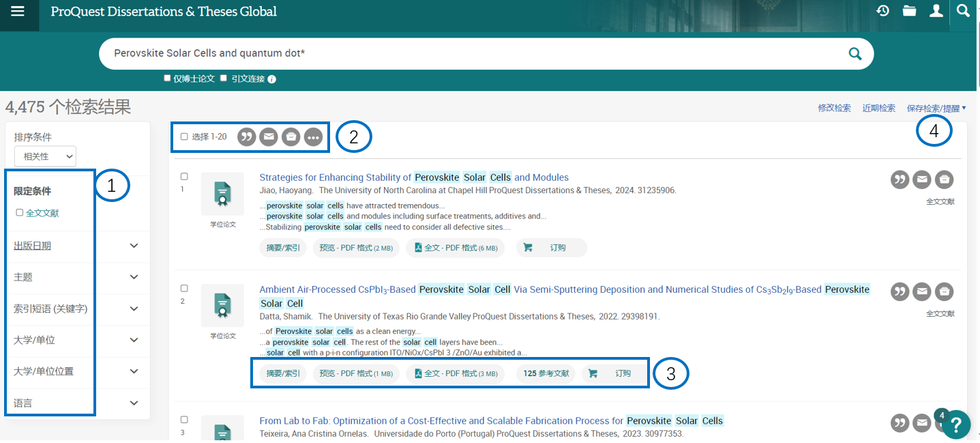980x443 pixels.
Task: Enable the 仅博士论文 checkbox
Action: (x=167, y=78)
